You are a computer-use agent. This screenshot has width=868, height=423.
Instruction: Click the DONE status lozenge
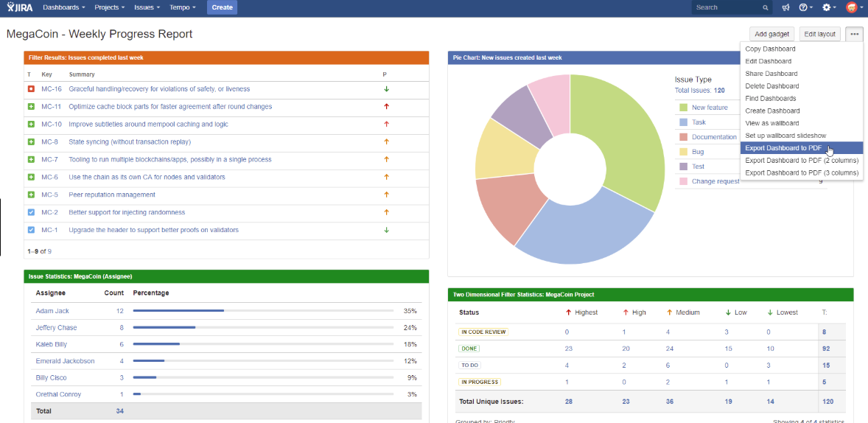(469, 349)
